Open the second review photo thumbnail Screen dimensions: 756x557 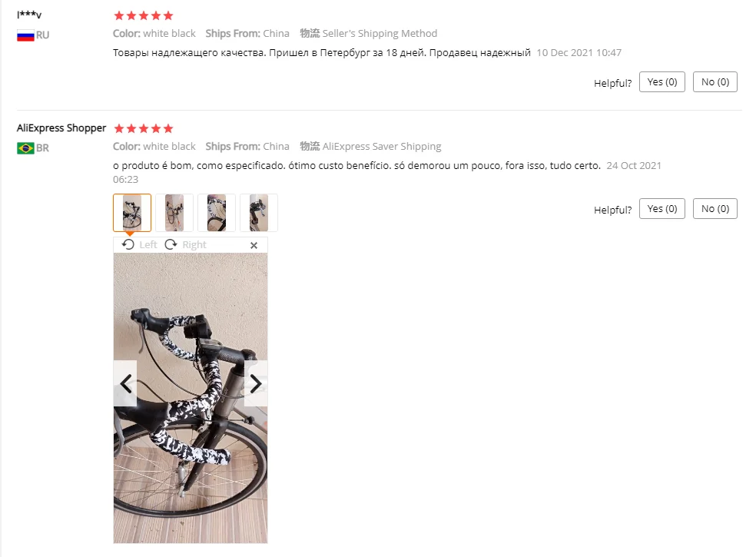174,213
